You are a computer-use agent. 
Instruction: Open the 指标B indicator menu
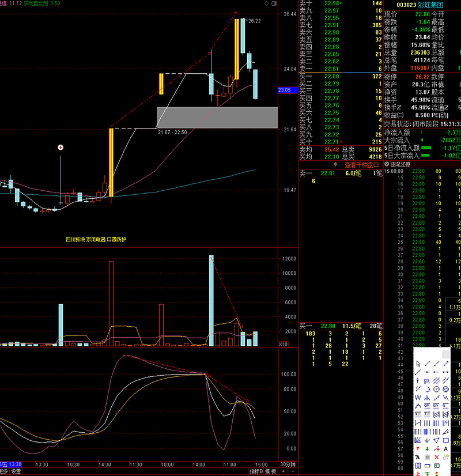[x=255, y=471]
